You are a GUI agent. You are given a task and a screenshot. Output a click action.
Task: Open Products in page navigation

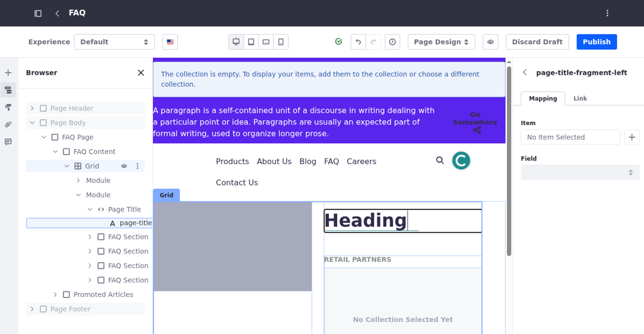233,162
